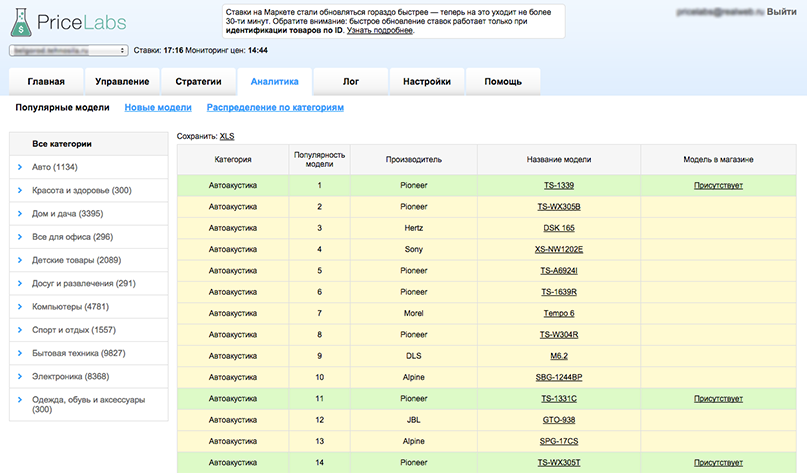Switch to the Управление tab

[x=122, y=81]
